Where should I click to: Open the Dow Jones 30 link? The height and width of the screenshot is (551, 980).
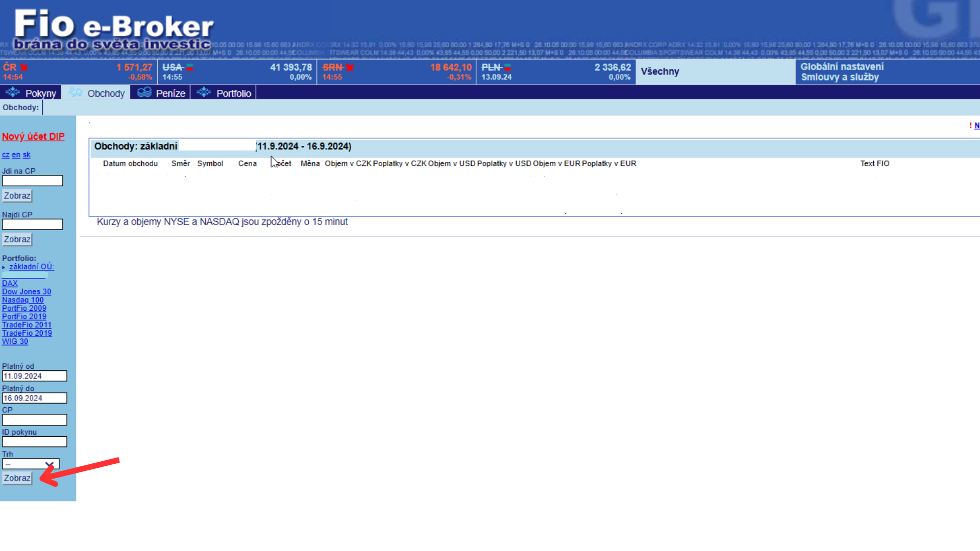click(x=27, y=292)
